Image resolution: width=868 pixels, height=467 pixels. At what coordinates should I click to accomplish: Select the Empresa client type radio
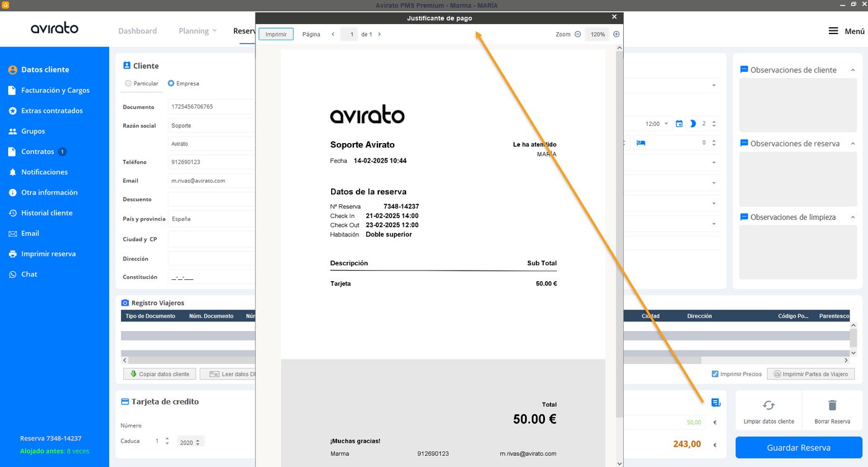[171, 83]
